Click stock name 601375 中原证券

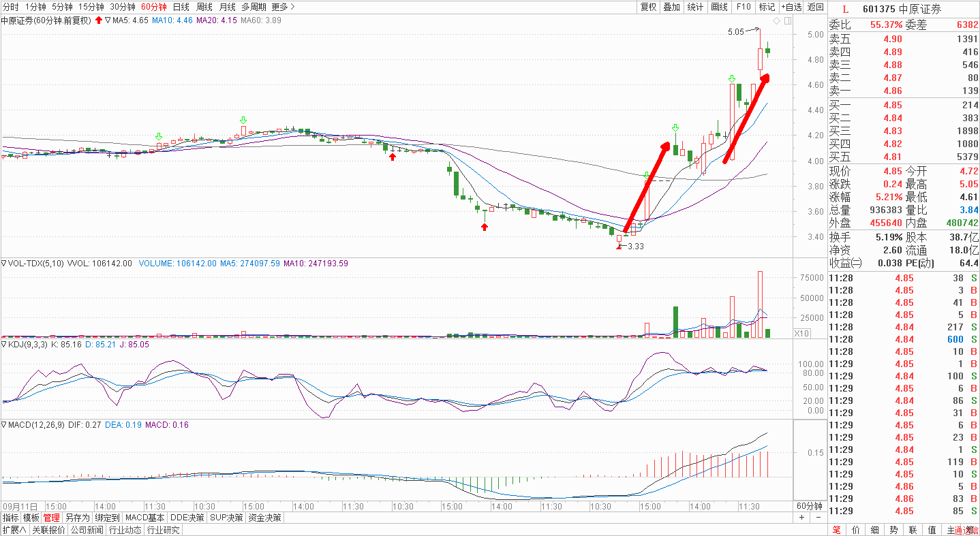(902, 9)
